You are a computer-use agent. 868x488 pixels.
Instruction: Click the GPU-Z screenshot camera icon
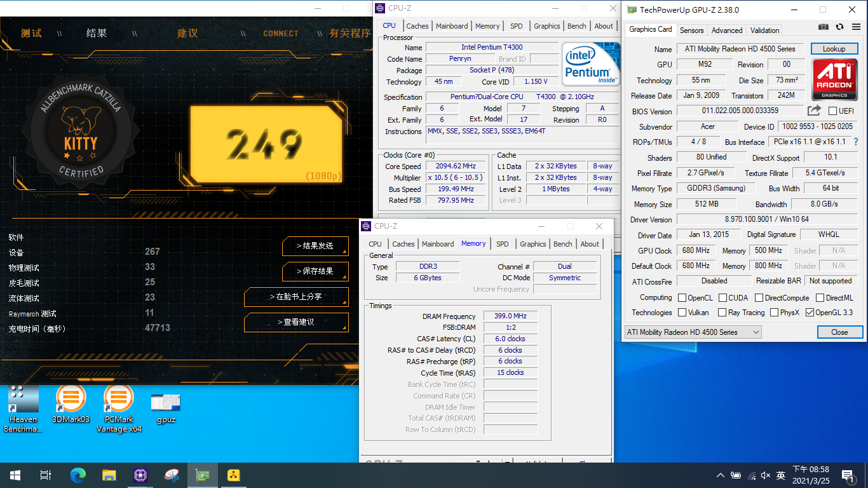824,27
